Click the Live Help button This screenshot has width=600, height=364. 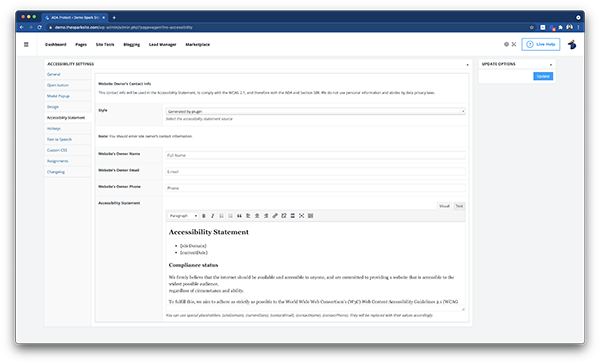pos(541,44)
